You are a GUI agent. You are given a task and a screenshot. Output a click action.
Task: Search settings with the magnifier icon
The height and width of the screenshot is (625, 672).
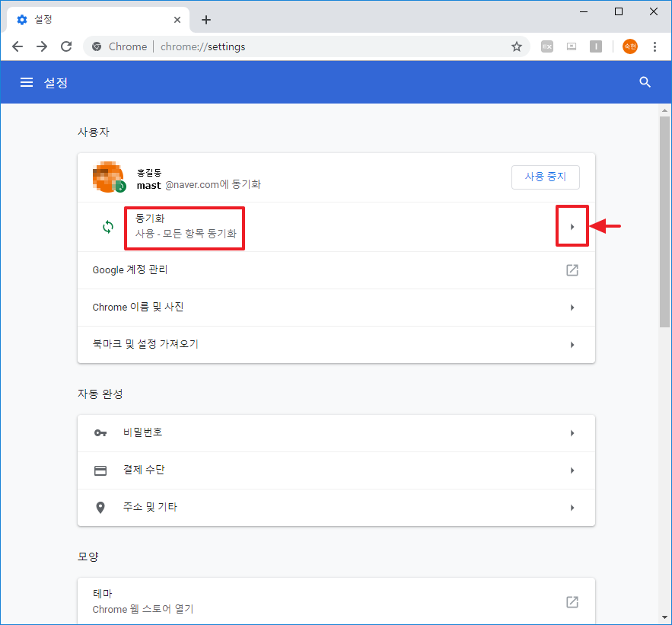tap(645, 82)
